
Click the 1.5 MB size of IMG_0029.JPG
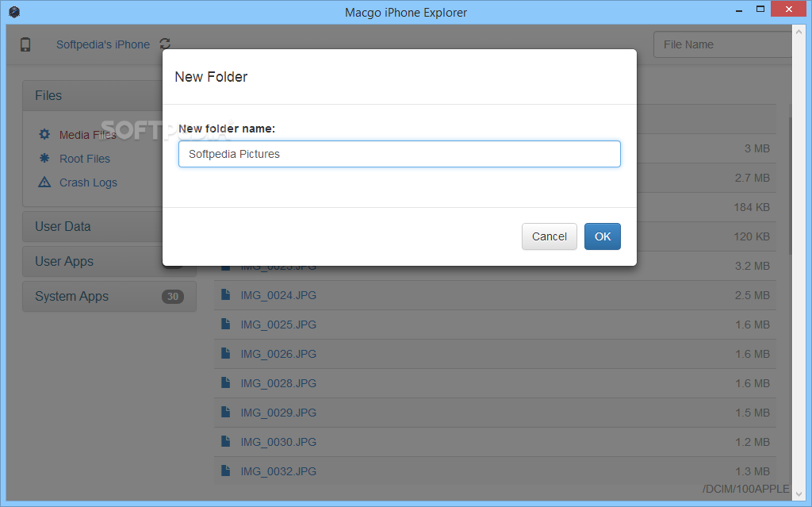(x=753, y=413)
